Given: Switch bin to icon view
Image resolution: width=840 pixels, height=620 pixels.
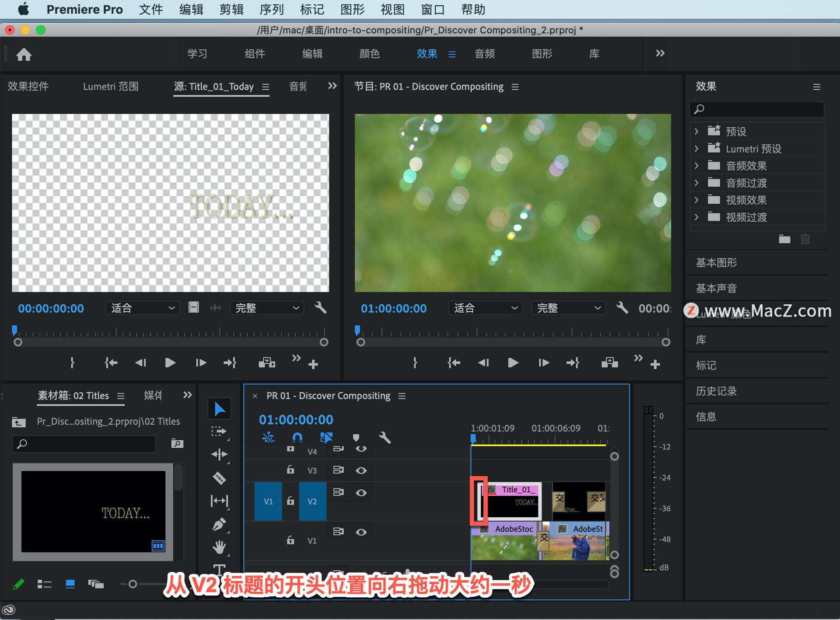Looking at the screenshot, I should [70, 584].
